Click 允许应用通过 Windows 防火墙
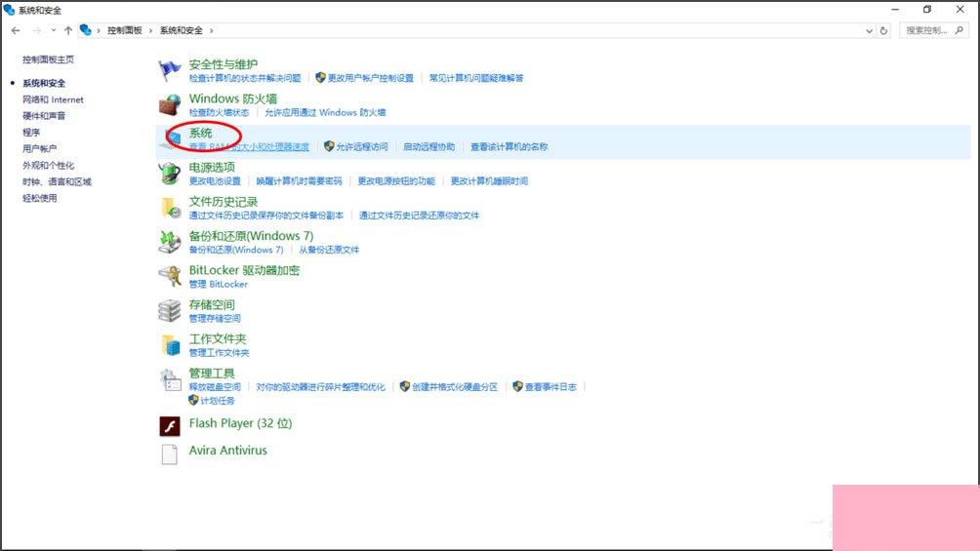Viewport: 980px width, 551px height. 325,112
